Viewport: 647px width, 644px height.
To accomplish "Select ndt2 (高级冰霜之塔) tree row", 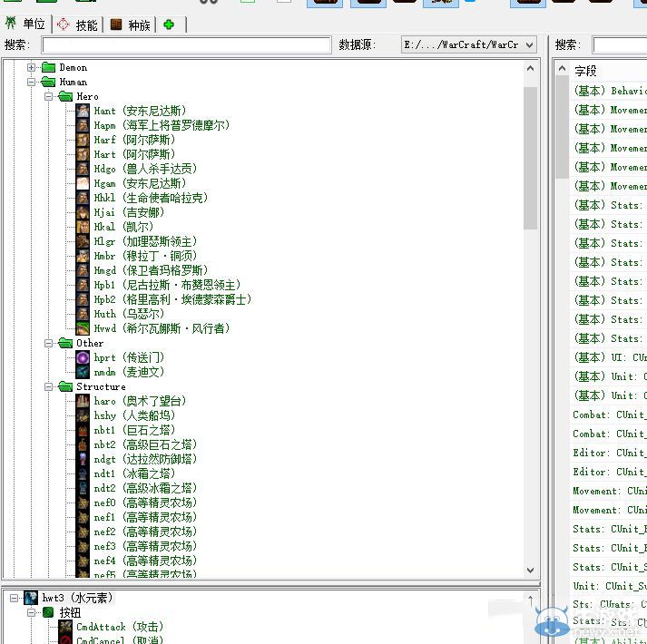I will (x=136, y=488).
